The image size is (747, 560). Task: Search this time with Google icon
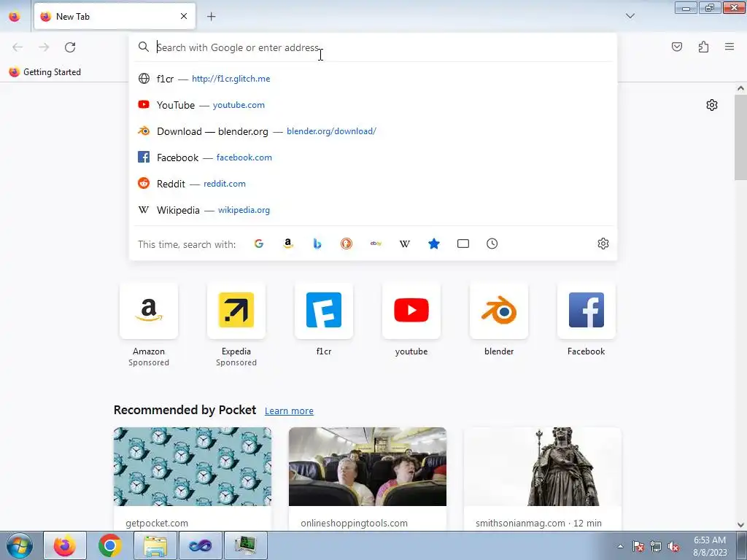tap(259, 244)
